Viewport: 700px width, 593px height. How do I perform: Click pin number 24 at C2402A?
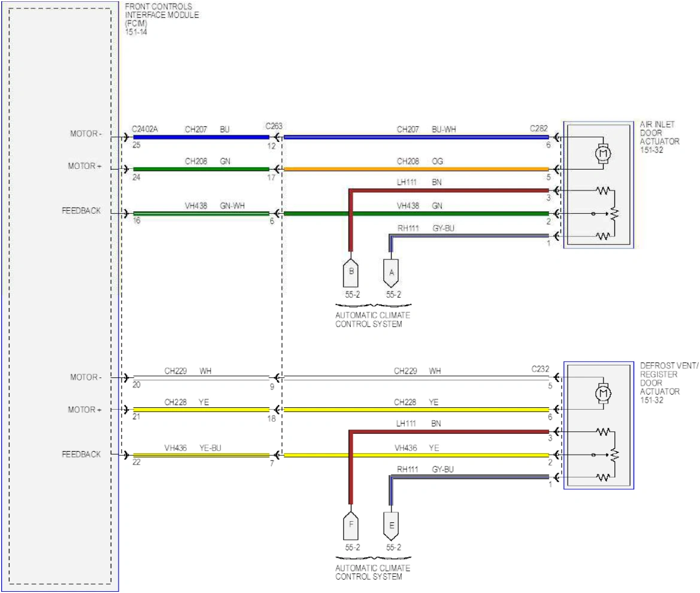[x=136, y=177]
